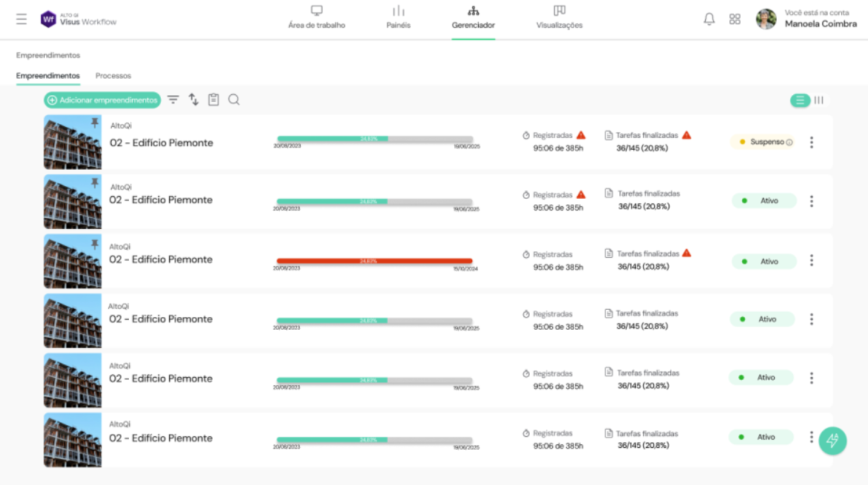Screen dimensions: 868x485
Task: Switch to list view layout
Action: (800, 100)
